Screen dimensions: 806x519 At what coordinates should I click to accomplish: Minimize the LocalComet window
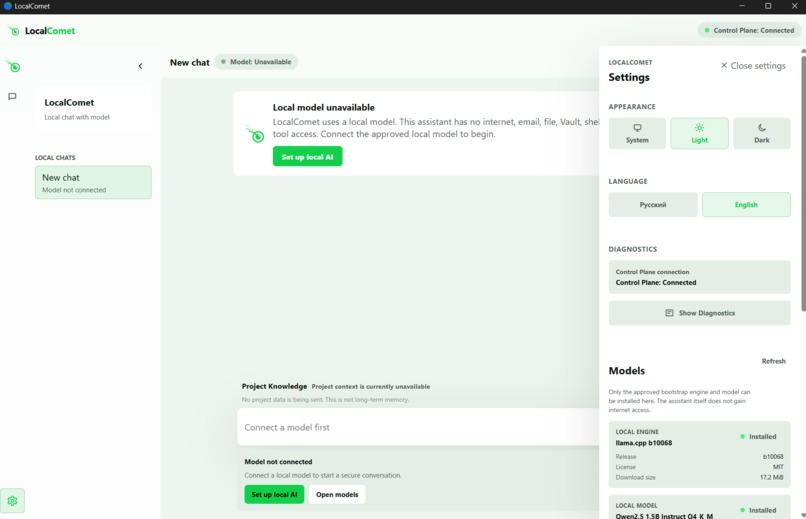click(742, 6)
